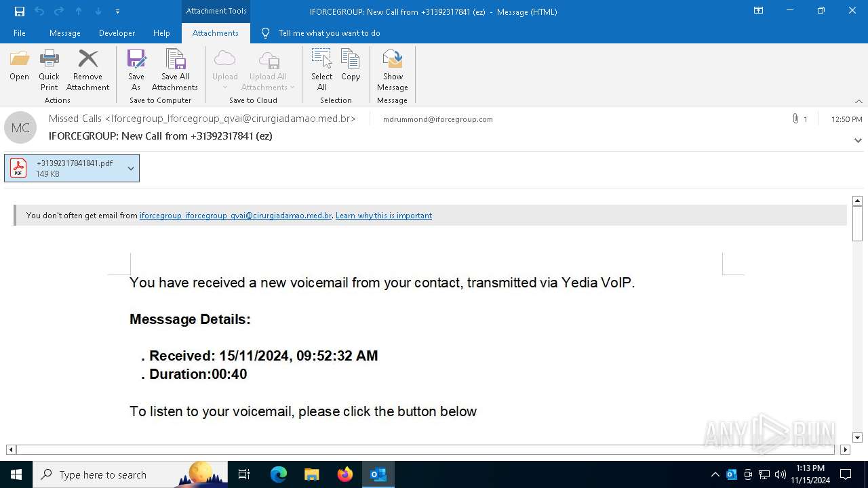Switch to the Developer tab
Image resolution: width=868 pixels, height=488 pixels.
click(117, 33)
